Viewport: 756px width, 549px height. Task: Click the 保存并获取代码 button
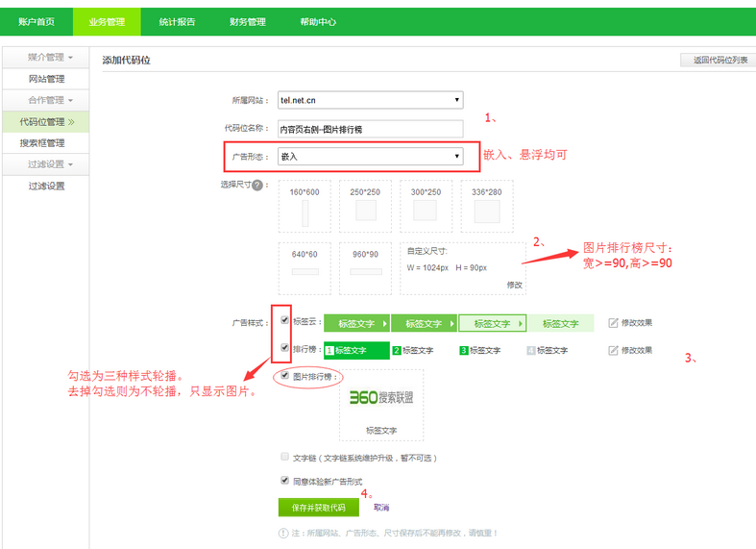[x=319, y=508]
